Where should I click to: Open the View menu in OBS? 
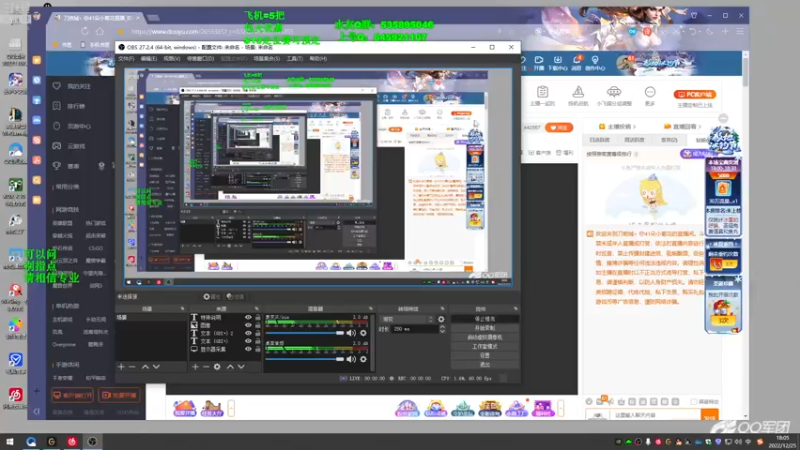click(x=171, y=59)
